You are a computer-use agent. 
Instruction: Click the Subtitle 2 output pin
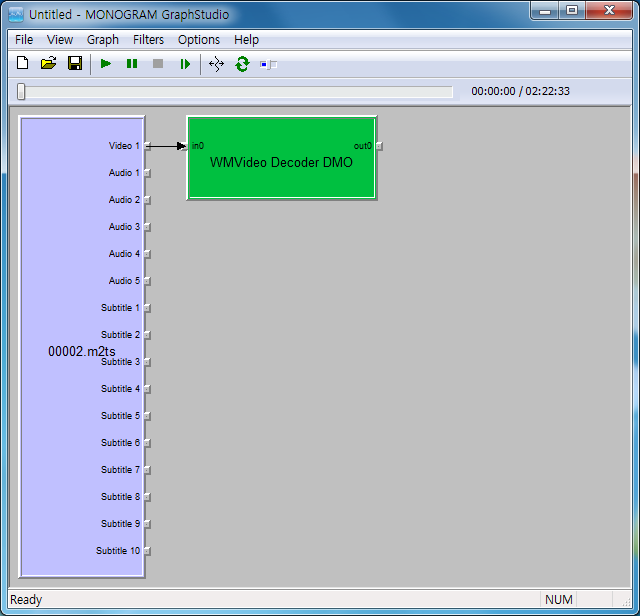pyautogui.click(x=147, y=335)
